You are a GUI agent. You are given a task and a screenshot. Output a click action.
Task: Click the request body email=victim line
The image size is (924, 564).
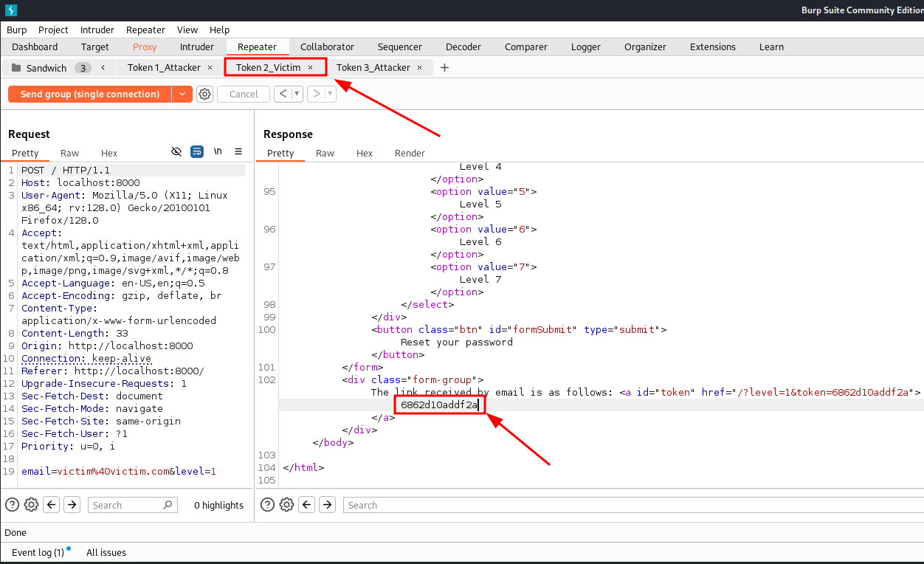click(x=119, y=471)
